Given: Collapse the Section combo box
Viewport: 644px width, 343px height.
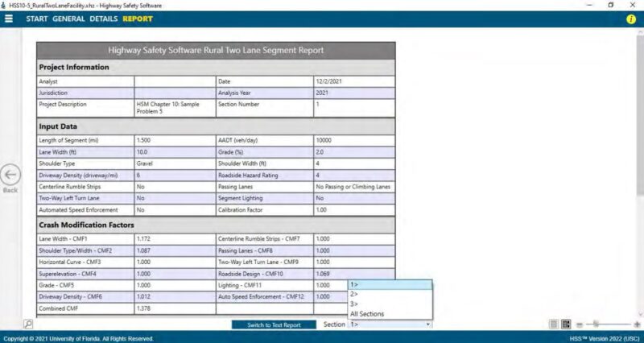Looking at the screenshot, I should pos(427,324).
